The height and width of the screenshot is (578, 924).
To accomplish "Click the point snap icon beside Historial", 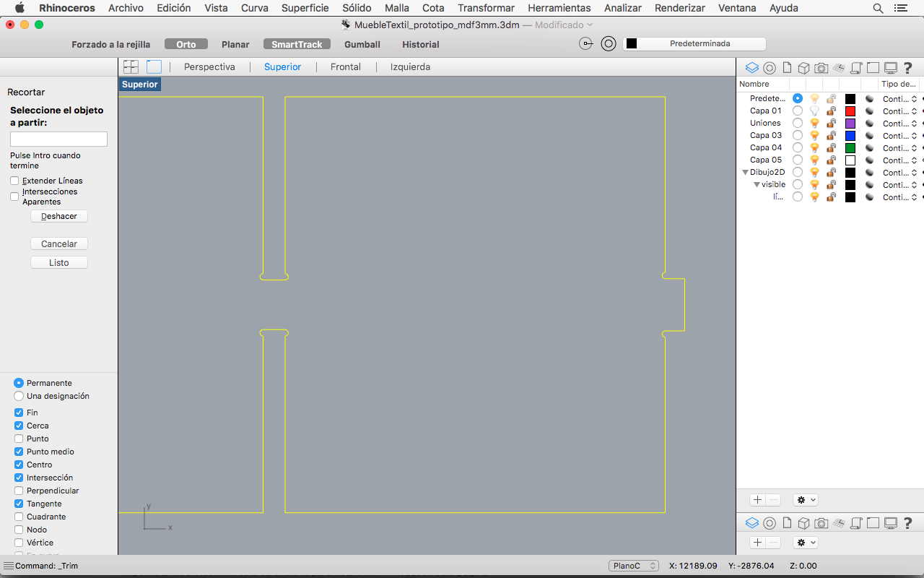I will [x=587, y=43].
